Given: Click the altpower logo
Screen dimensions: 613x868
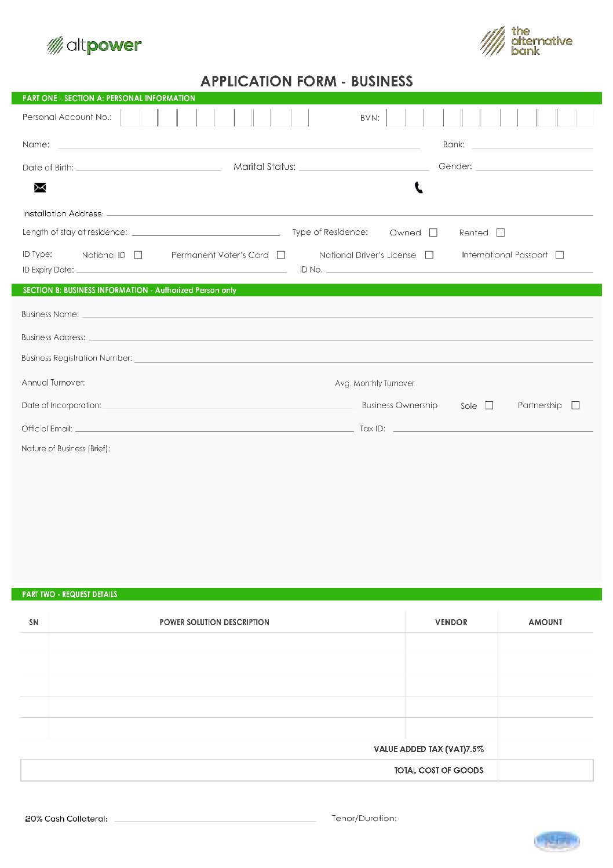Looking at the screenshot, I should (94, 45).
